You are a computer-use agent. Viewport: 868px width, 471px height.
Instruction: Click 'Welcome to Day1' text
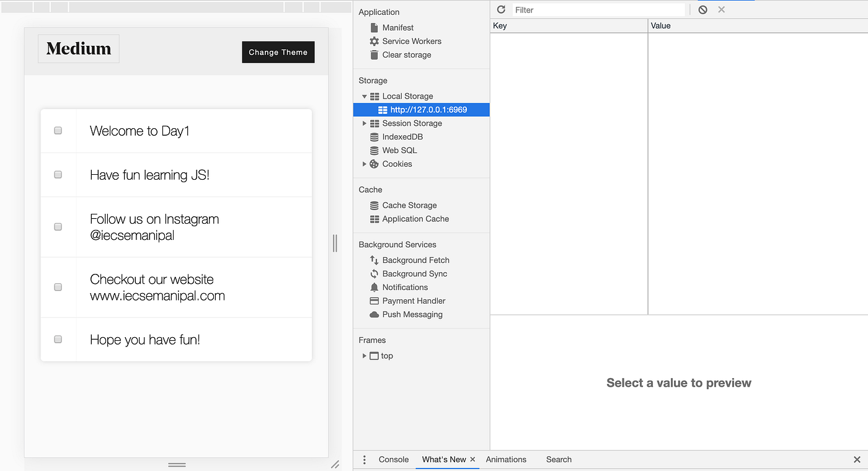pyautogui.click(x=139, y=131)
